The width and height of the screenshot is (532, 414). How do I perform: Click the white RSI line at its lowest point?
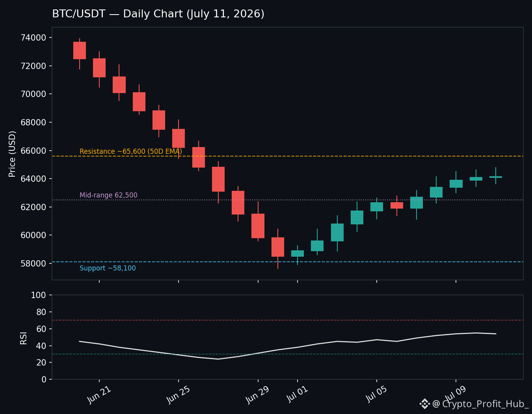pos(218,359)
